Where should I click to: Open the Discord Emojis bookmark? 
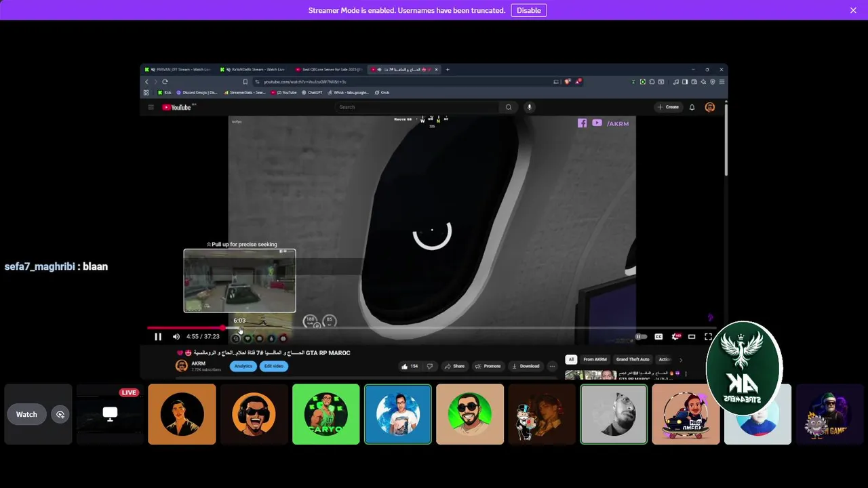coord(197,92)
